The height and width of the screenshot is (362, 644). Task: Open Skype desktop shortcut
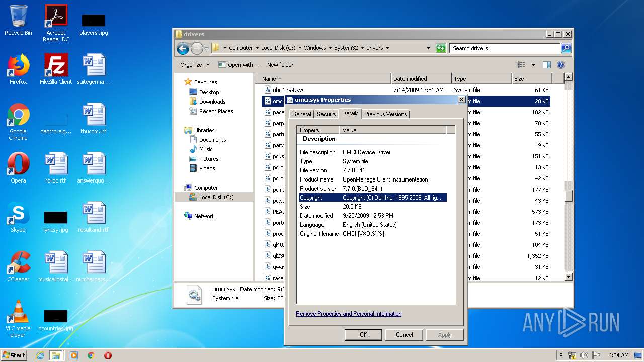(x=18, y=217)
